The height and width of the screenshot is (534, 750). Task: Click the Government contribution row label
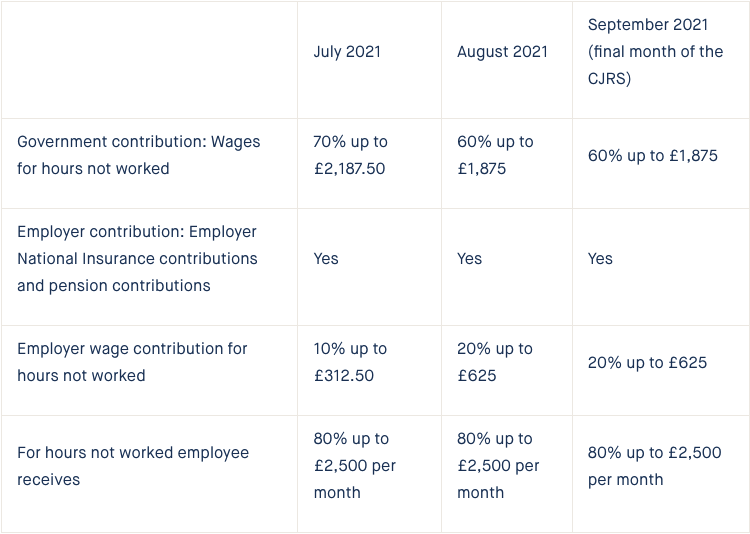tap(138, 155)
